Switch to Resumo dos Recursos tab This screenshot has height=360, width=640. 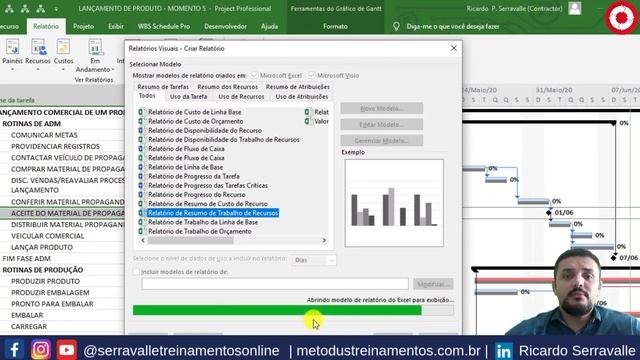[227, 87]
